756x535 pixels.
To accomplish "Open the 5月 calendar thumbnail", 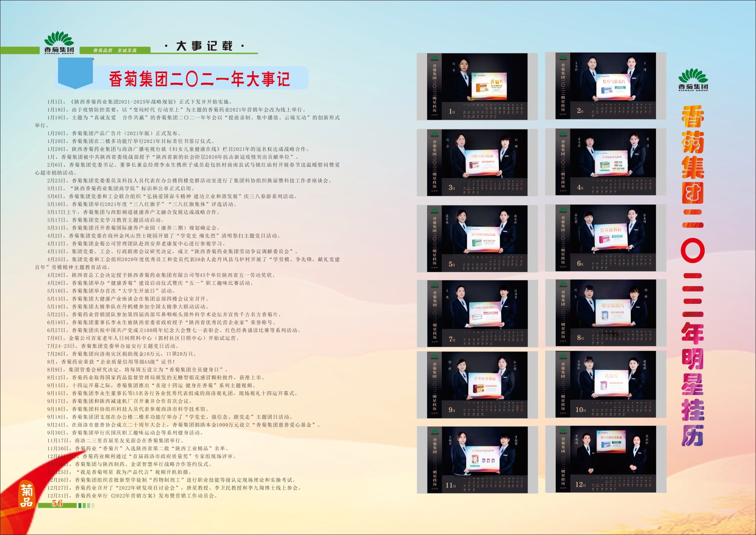I will 477,239.
